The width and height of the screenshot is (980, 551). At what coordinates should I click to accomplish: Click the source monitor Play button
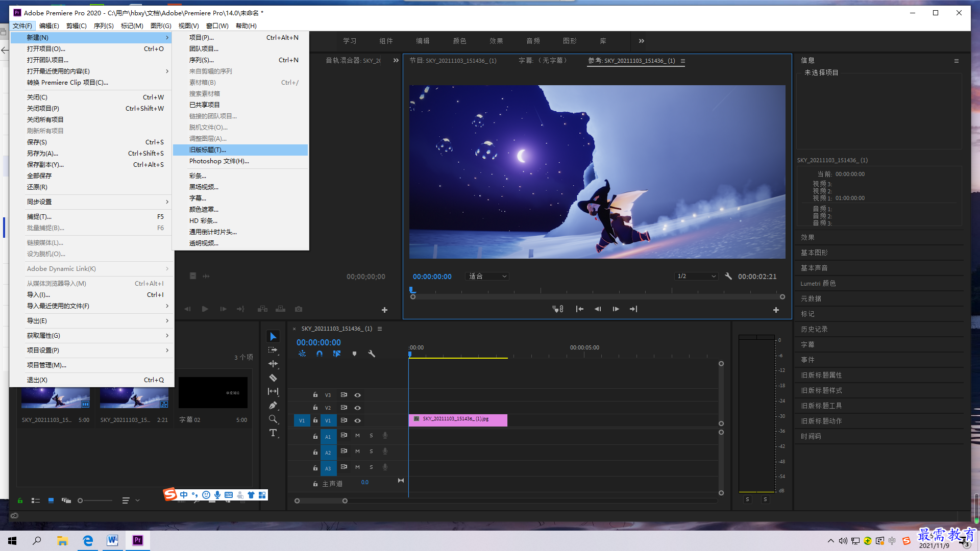[205, 309]
